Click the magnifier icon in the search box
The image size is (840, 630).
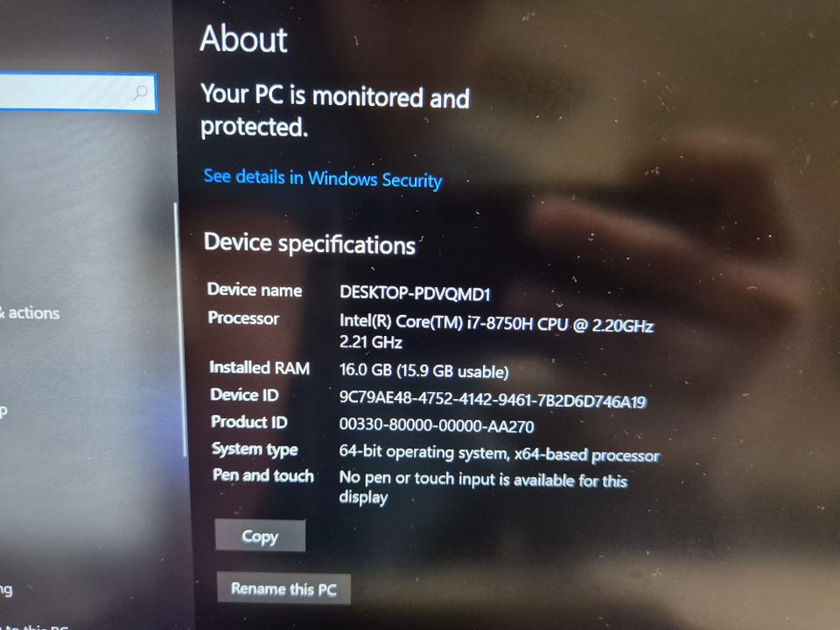coord(140,93)
